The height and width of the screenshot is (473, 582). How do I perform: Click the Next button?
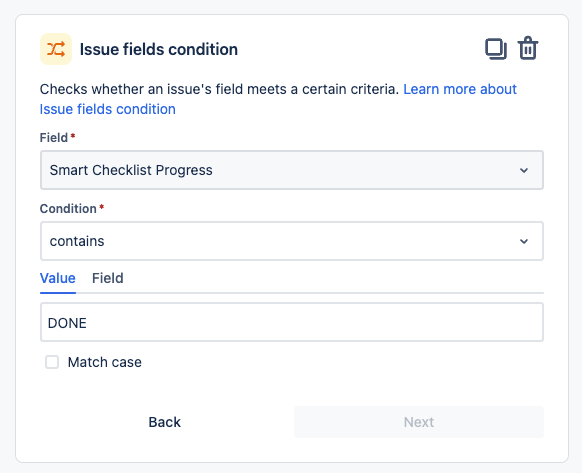(419, 422)
